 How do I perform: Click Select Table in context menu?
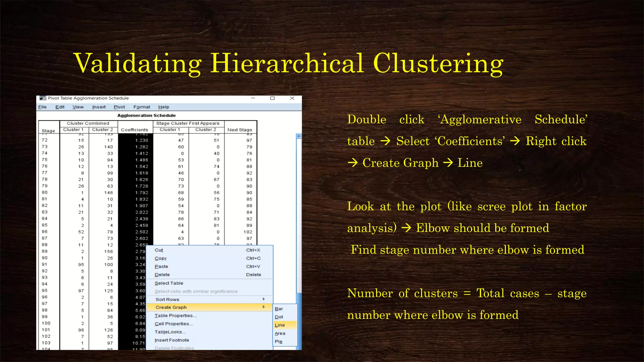tap(210, 283)
